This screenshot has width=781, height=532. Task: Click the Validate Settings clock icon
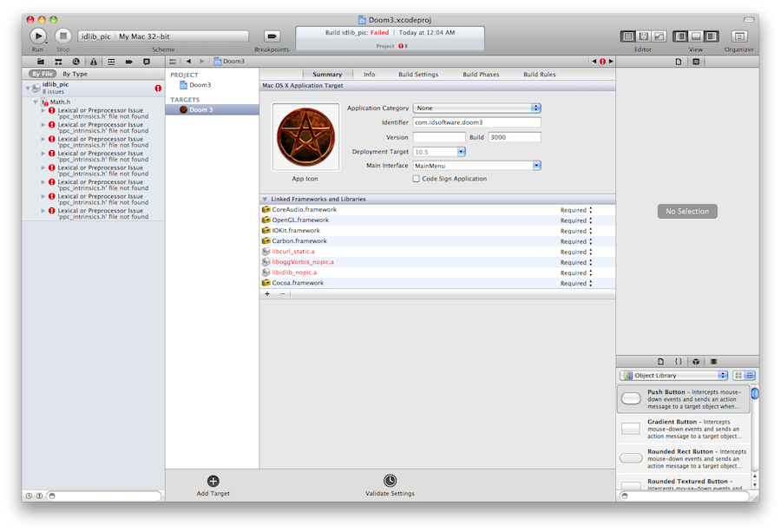click(x=390, y=480)
